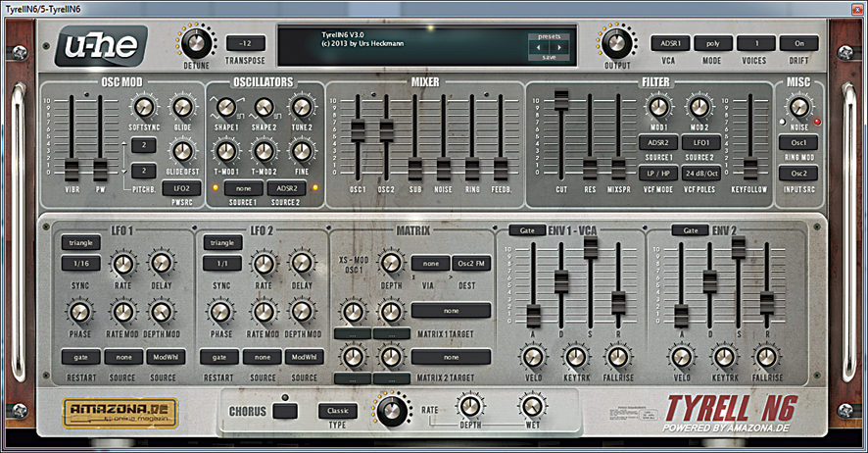Image resolution: width=868 pixels, height=453 pixels.
Task: Click the SHAPE1 oscillator knob
Action: [x=226, y=108]
